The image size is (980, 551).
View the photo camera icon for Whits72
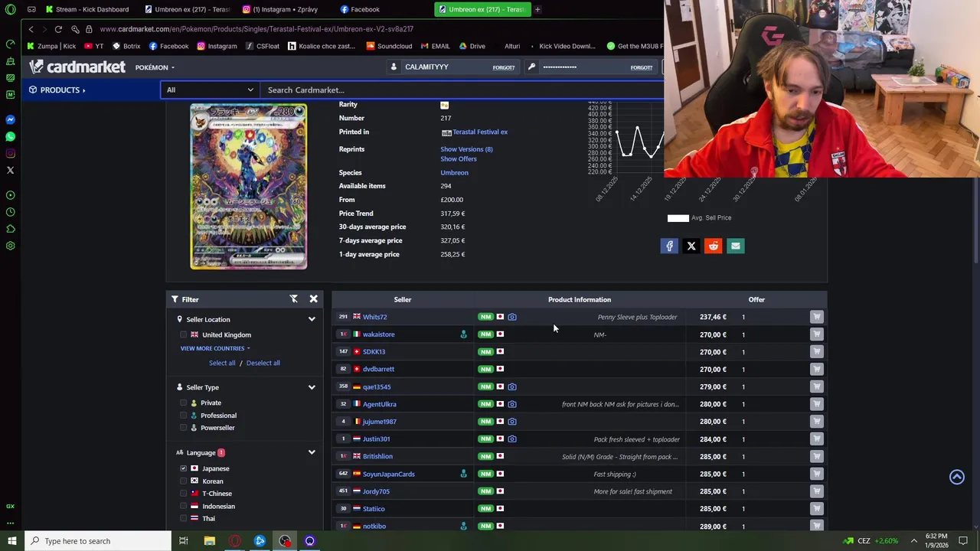(512, 317)
